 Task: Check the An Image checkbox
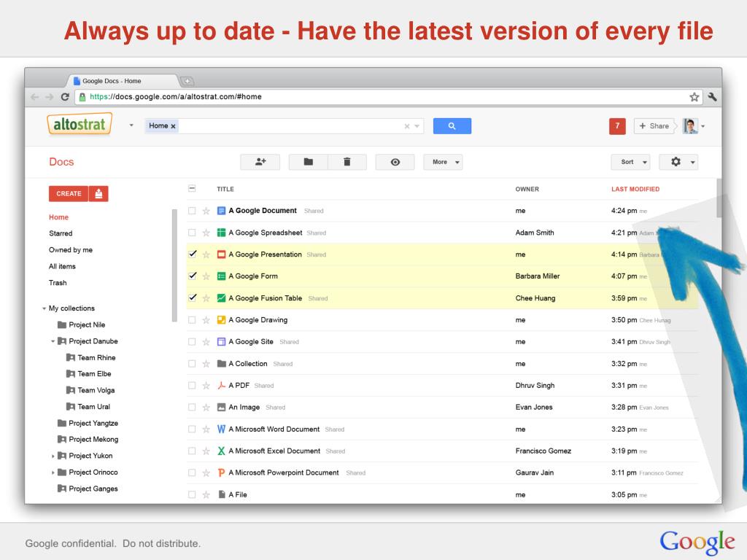point(192,407)
